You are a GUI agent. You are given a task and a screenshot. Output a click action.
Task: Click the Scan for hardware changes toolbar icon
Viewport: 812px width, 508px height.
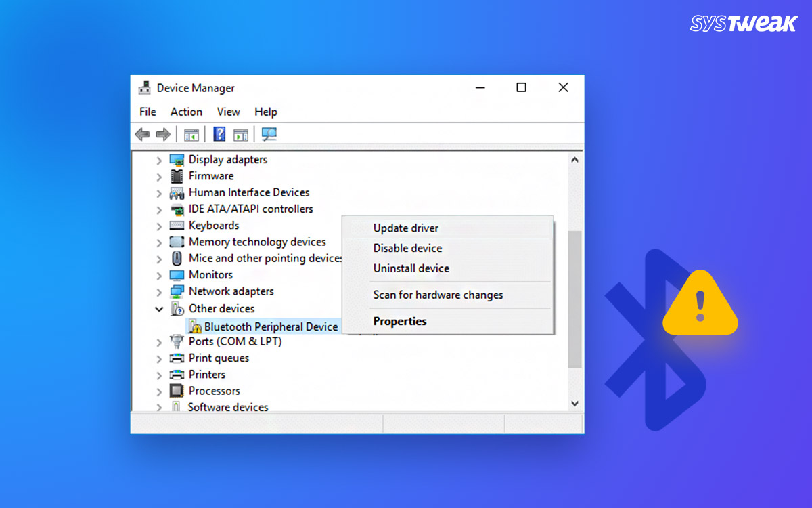[269, 133]
